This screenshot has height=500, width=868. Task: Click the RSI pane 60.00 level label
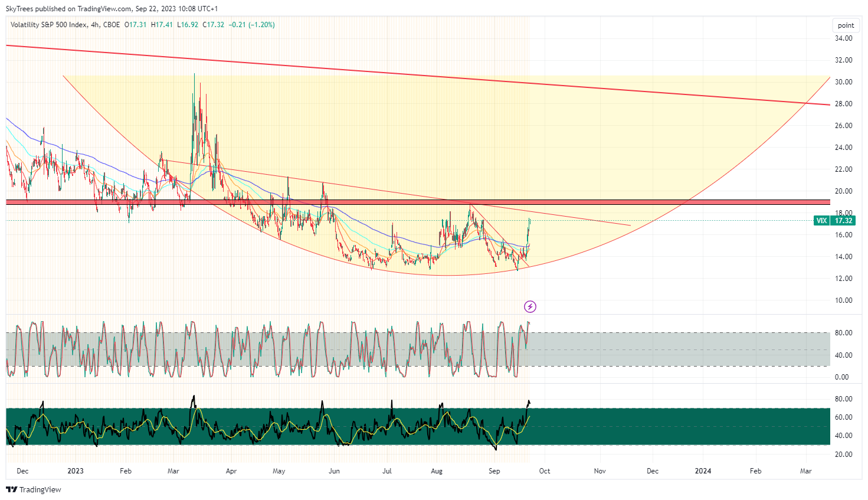coord(844,417)
